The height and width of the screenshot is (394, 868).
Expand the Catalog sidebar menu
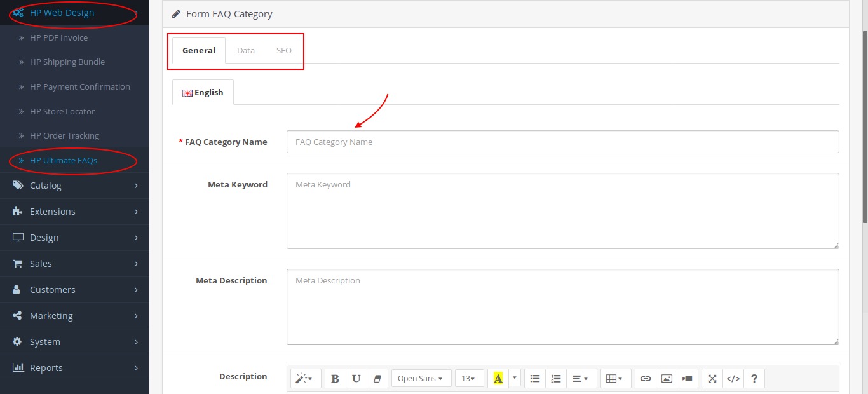pos(75,186)
